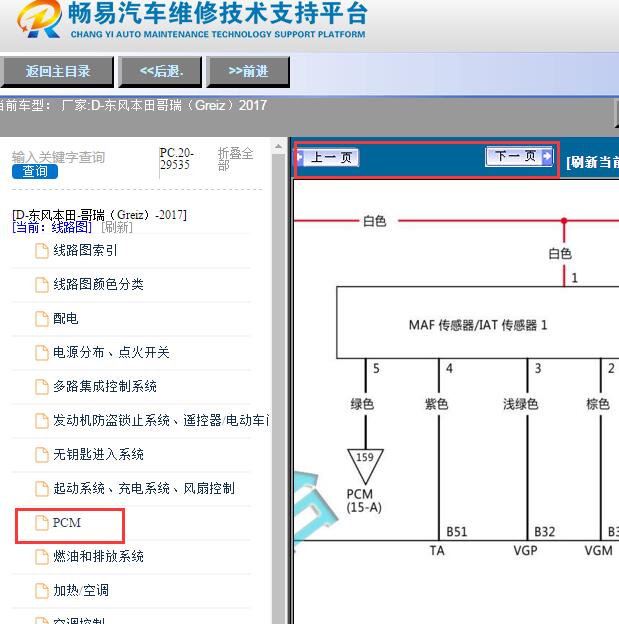
Task: Open 线路图索引 tree item
Action: (85, 250)
